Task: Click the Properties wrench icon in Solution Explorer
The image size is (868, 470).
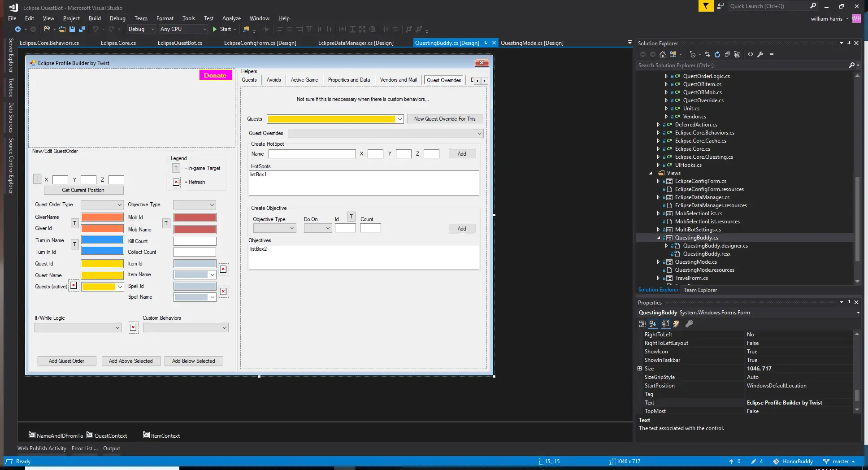Action: pyautogui.click(x=760, y=54)
